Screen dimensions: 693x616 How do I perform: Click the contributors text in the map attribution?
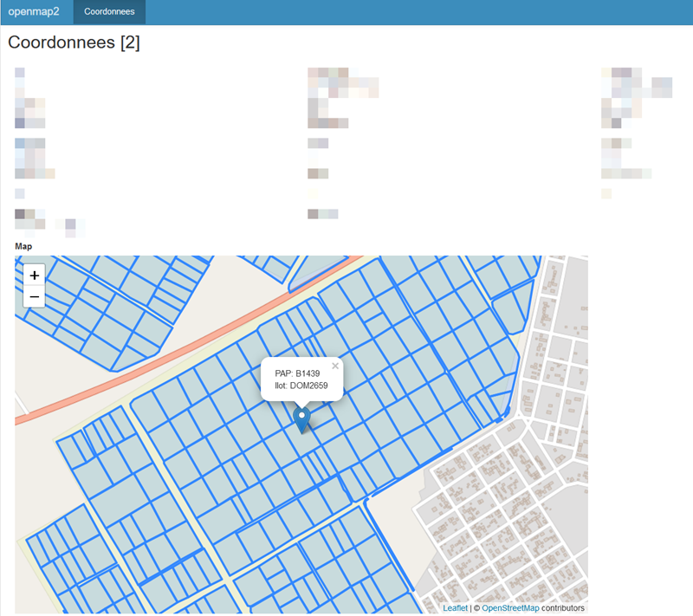click(564, 607)
